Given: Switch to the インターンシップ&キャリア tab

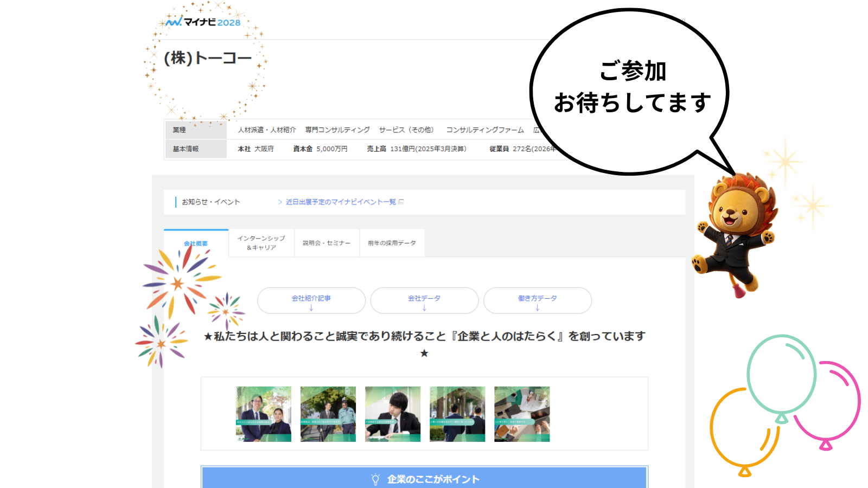Looking at the screenshot, I should click(x=261, y=243).
